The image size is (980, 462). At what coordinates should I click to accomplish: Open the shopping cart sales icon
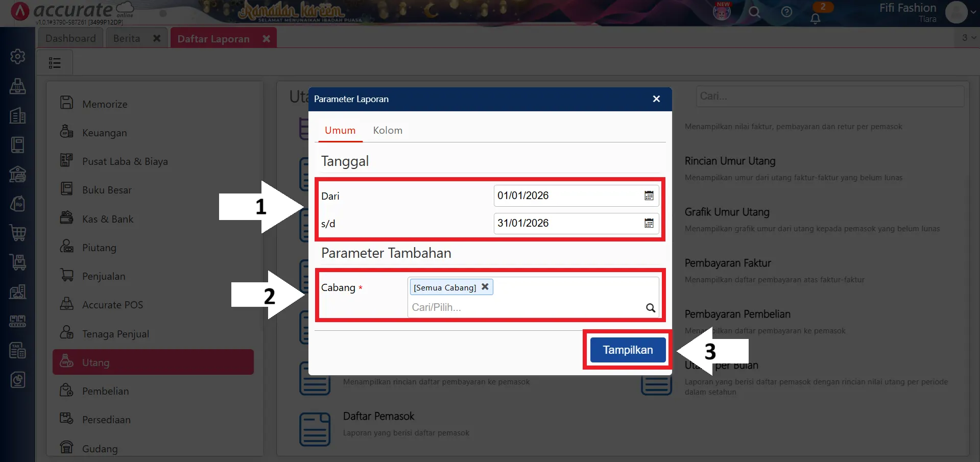[x=18, y=233]
